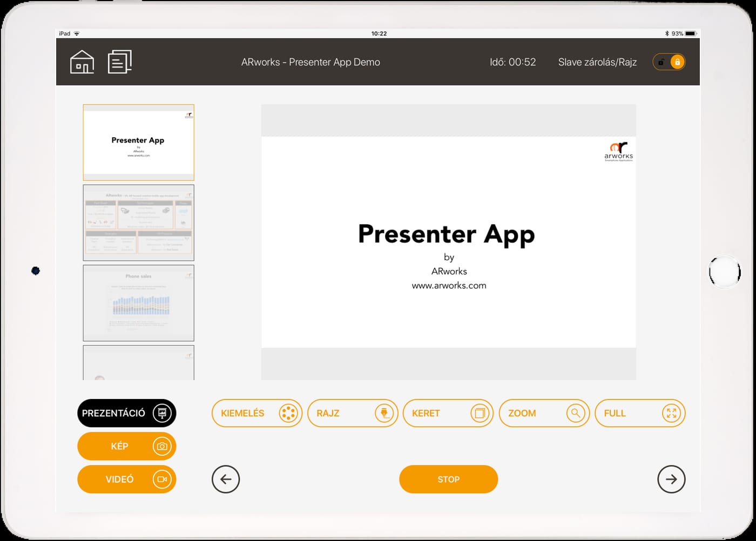The image size is (756, 541).
Task: Tap the iPad home button
Action: pos(725,272)
